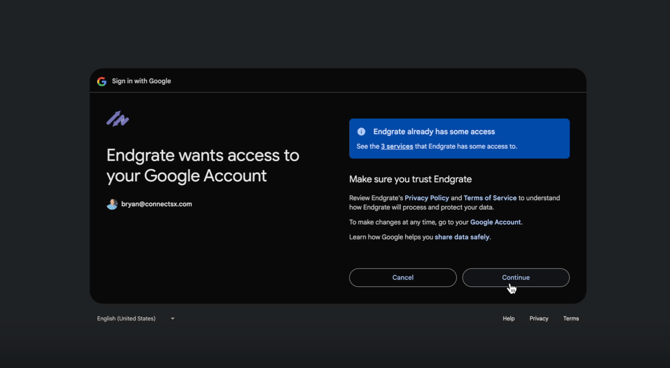
Task: Click 'Endgrate wants access to your Google Account' heading
Action: pyautogui.click(x=203, y=165)
